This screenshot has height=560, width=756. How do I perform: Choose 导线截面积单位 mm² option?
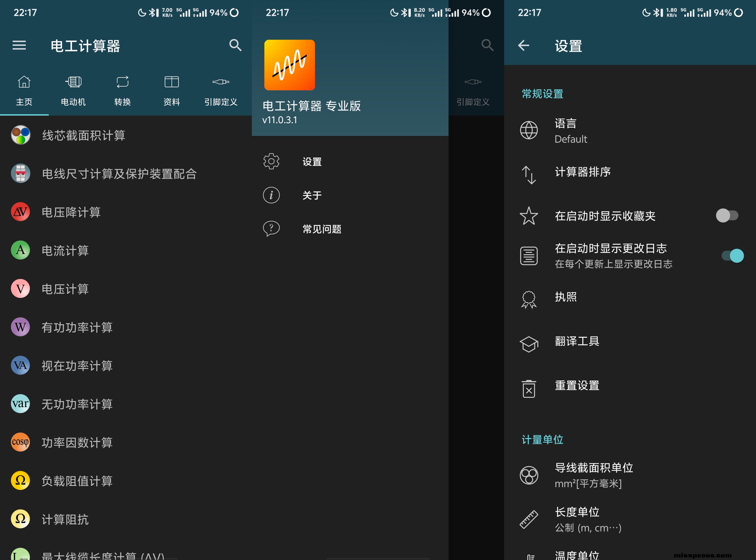(594, 475)
